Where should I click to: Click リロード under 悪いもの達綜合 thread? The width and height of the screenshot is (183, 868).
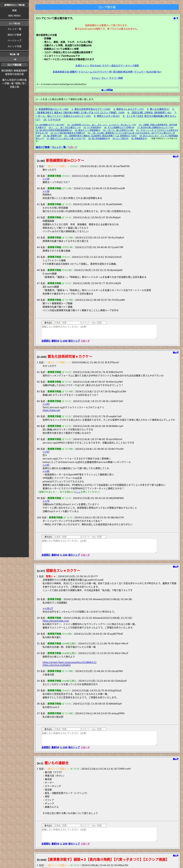click(85, 844)
